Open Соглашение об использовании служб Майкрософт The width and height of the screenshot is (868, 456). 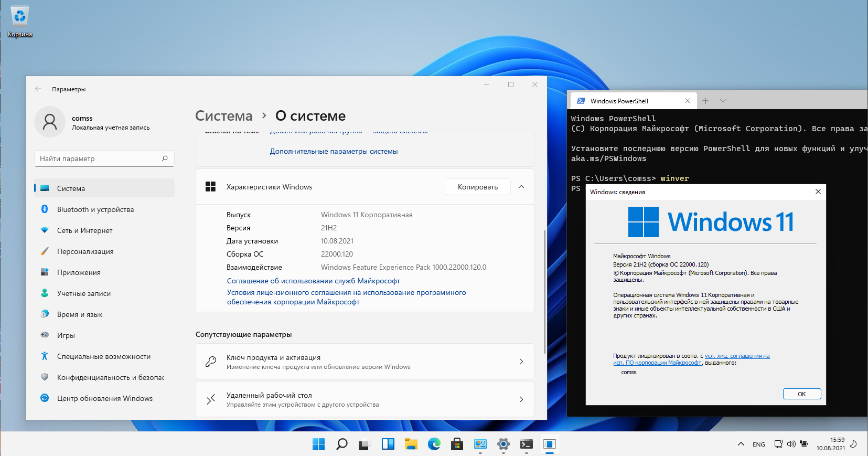(313, 281)
